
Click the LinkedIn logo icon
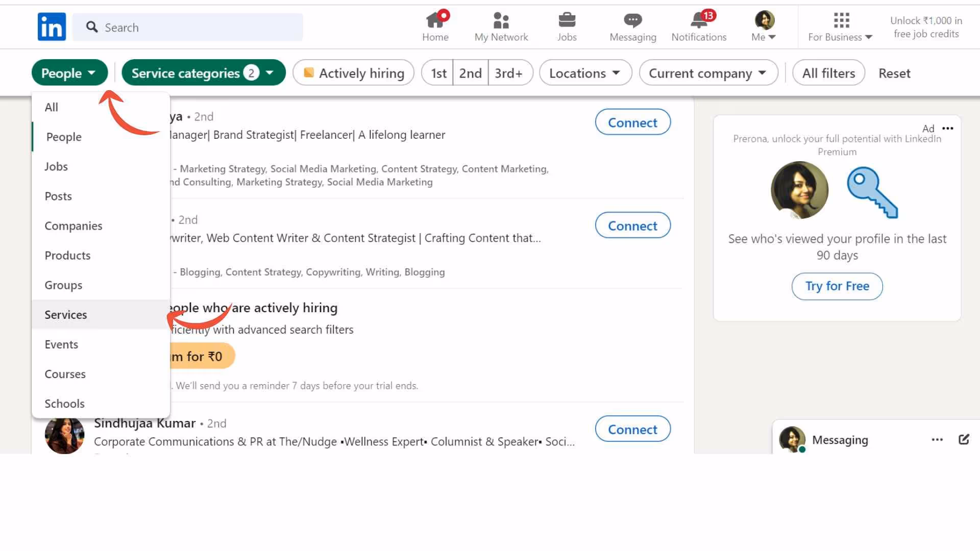tap(52, 27)
